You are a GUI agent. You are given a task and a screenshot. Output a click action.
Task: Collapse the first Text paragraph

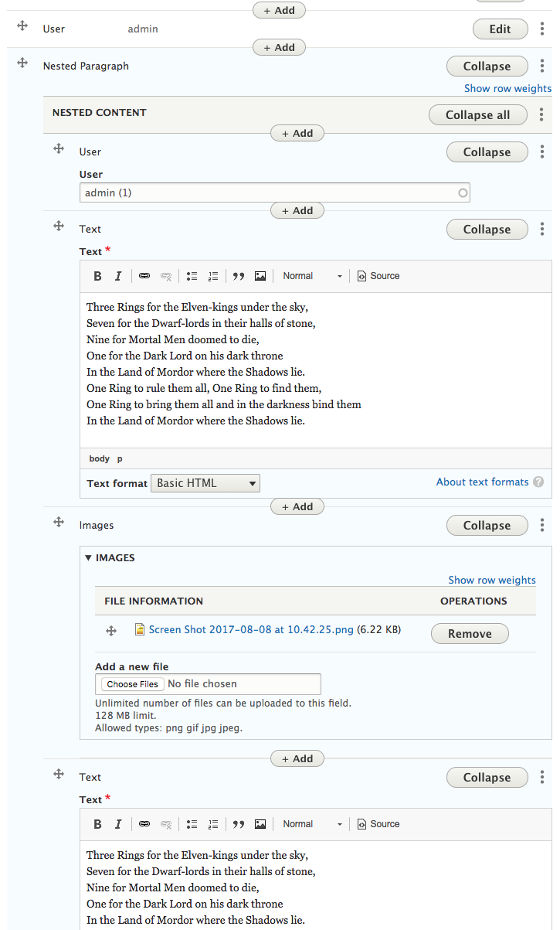point(487,230)
